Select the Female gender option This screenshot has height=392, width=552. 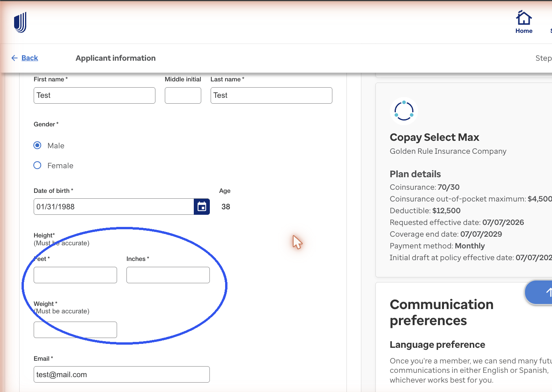point(38,165)
